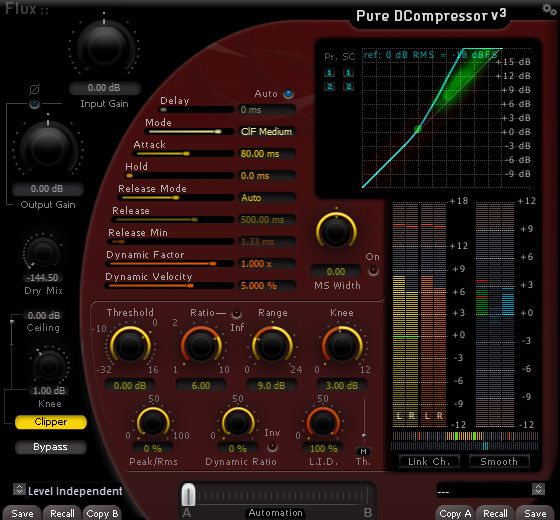Viewport: 560px width, 520px height.
Task: Click the 9.0 dB range value
Action: tap(271, 386)
